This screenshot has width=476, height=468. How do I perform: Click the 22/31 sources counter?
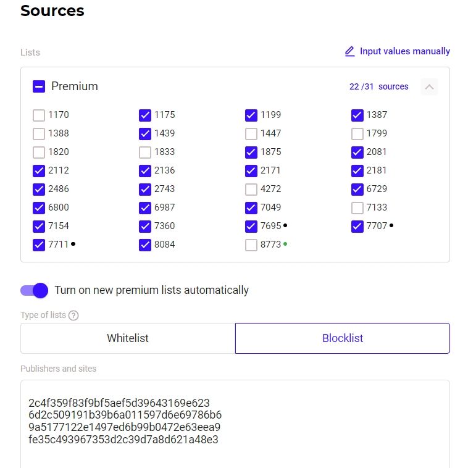point(378,87)
